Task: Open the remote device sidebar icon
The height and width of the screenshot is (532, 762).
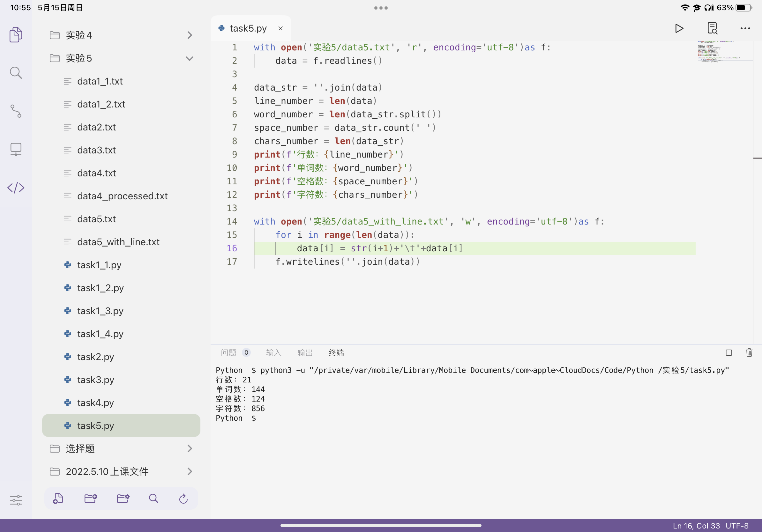Action: tap(16, 149)
